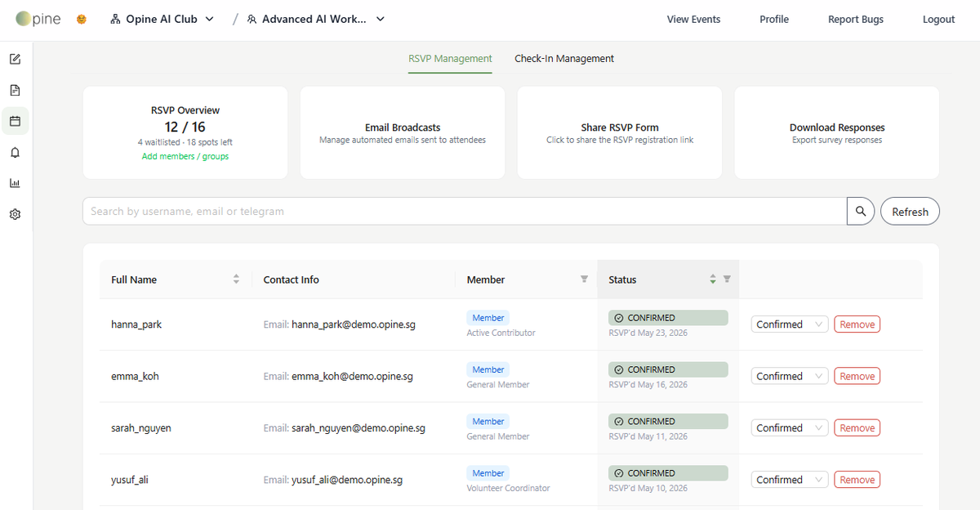Sort the Status column
The width and height of the screenshot is (980, 510).
713,280
